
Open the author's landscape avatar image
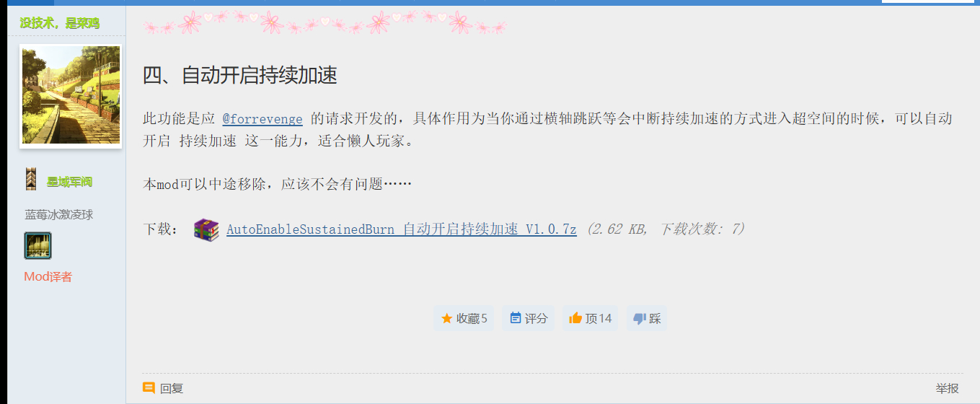[71, 96]
